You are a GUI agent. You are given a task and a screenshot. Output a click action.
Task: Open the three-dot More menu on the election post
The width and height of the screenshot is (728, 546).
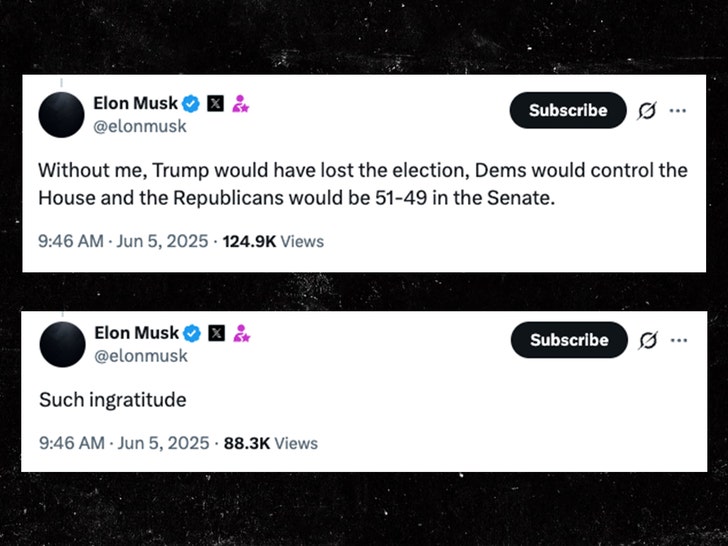tap(678, 111)
